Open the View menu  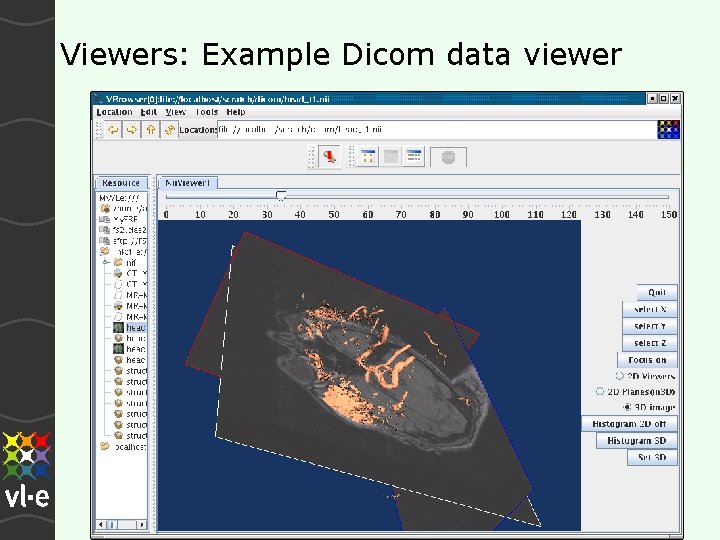tap(175, 112)
